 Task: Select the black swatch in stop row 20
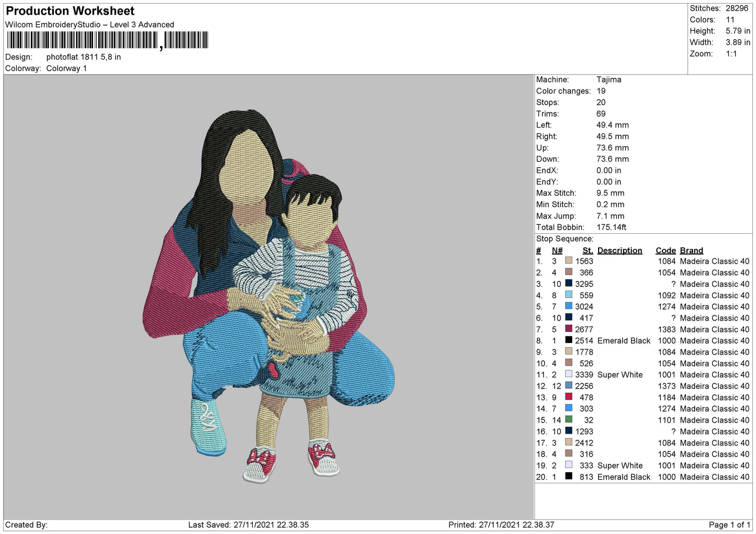click(x=568, y=476)
